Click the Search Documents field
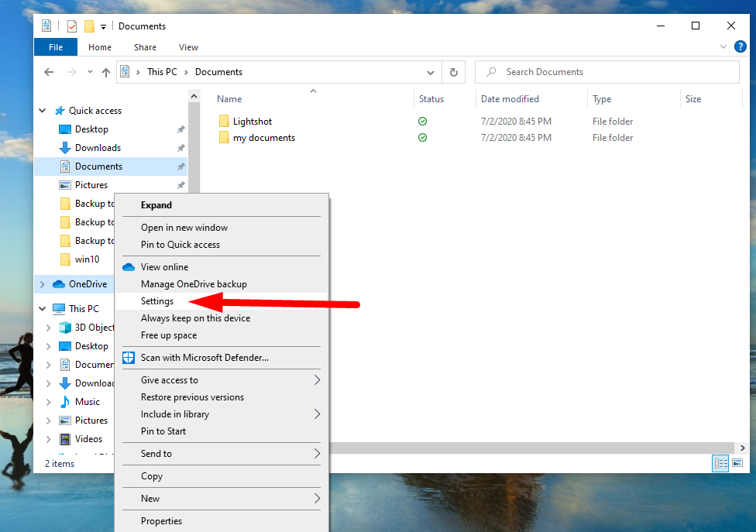Image resolution: width=756 pixels, height=532 pixels. 612,72
